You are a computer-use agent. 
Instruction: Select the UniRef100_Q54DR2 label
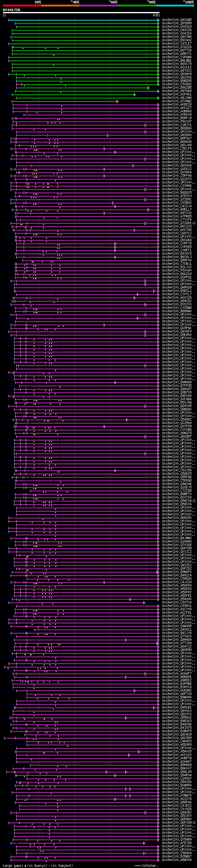pyautogui.click(x=177, y=420)
